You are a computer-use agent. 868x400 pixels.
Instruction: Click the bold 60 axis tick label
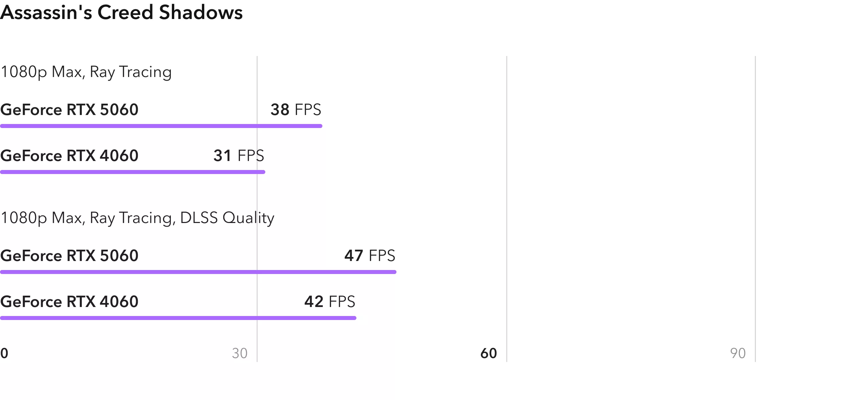click(489, 353)
